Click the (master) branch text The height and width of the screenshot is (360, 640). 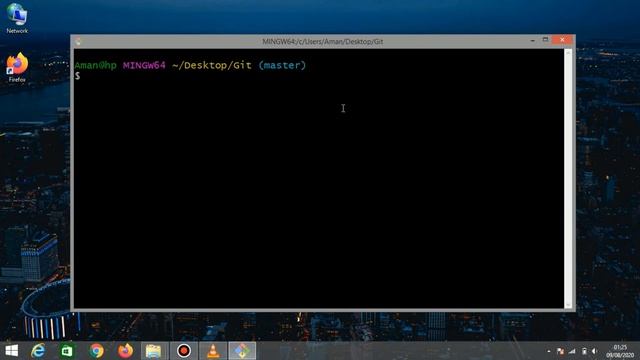282,65
